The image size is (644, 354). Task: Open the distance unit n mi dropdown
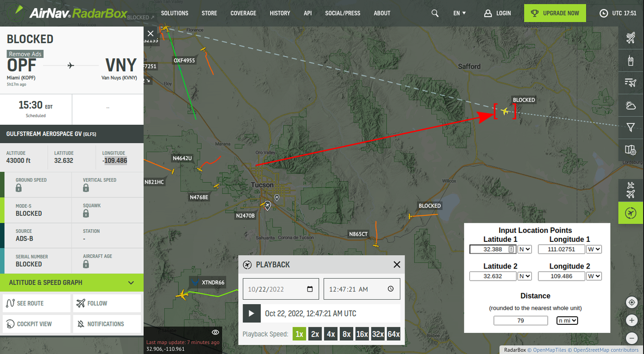[x=567, y=320]
